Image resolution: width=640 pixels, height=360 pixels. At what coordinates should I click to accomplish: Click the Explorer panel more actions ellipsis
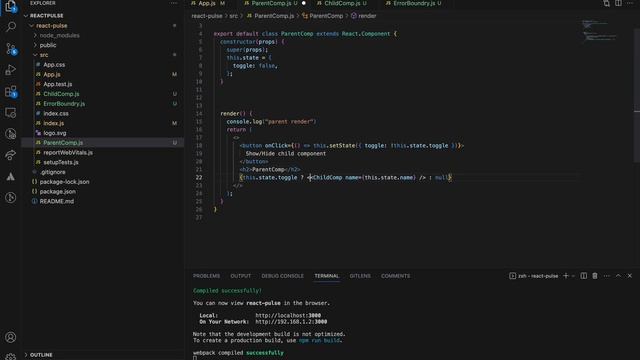pyautogui.click(x=174, y=3)
